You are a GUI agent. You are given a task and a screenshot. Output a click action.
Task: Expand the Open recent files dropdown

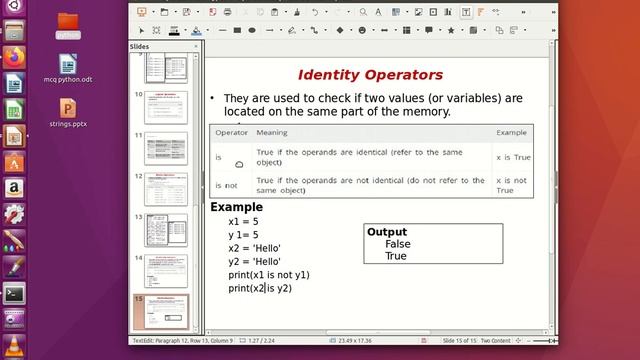point(176,12)
